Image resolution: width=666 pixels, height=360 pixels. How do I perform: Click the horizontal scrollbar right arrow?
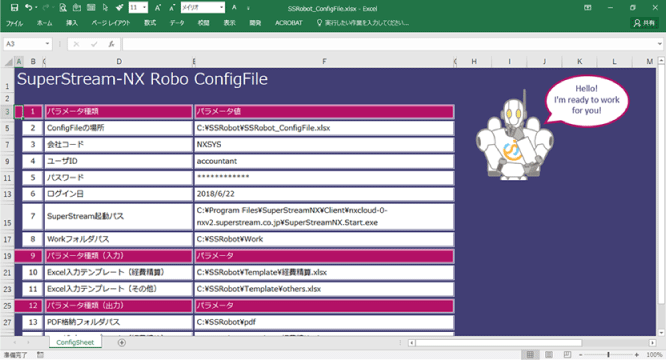652,343
